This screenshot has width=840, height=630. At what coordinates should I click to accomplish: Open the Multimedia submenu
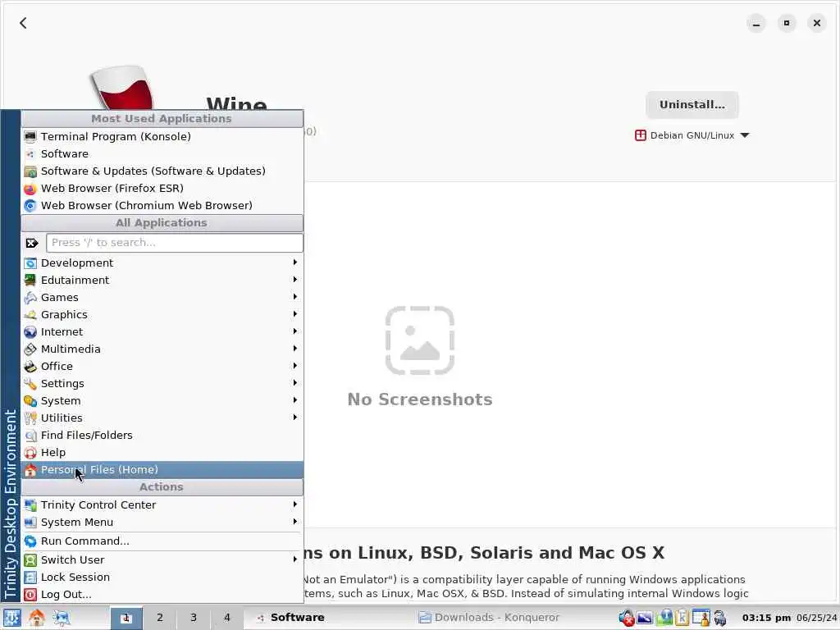[x=162, y=349]
